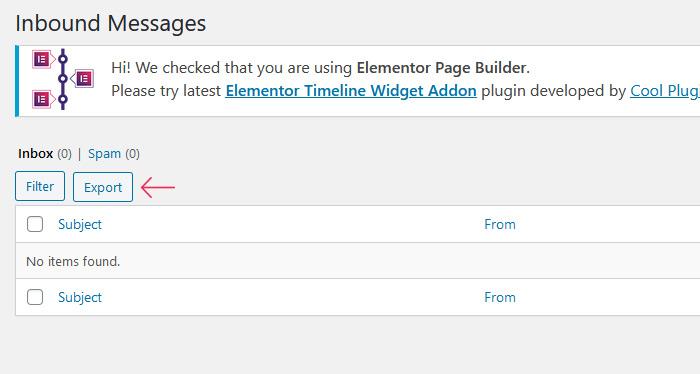Switch to the Spam view
The height and width of the screenshot is (374, 700).
[x=104, y=154]
